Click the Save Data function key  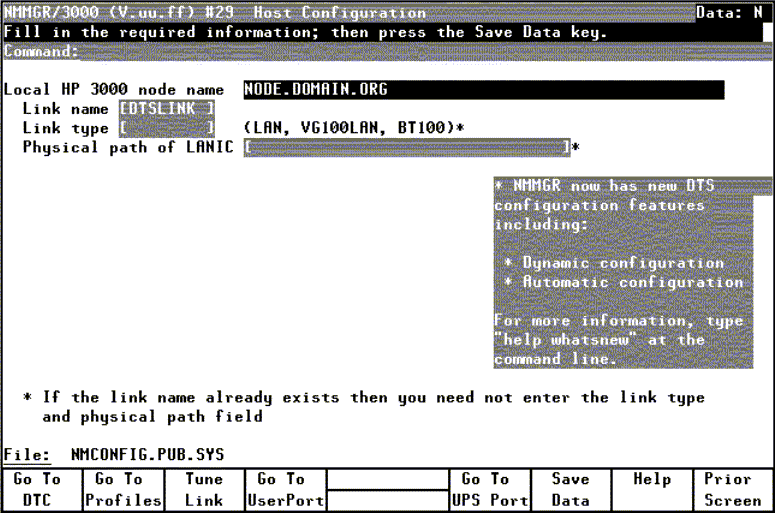pos(571,490)
